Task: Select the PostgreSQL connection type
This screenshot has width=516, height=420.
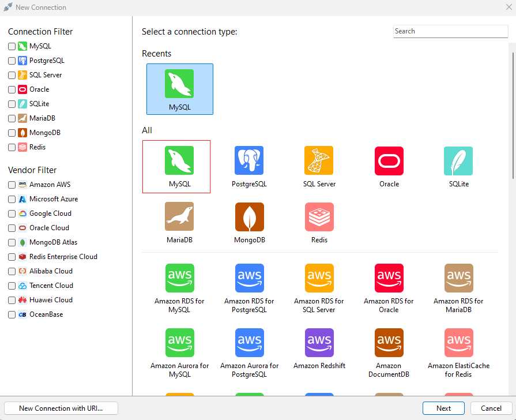Action: point(249,167)
